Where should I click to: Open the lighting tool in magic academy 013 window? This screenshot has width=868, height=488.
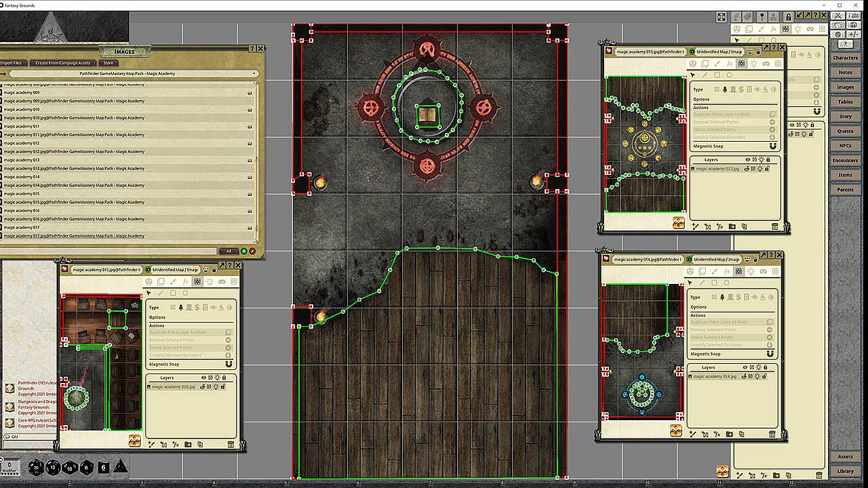pos(753,64)
